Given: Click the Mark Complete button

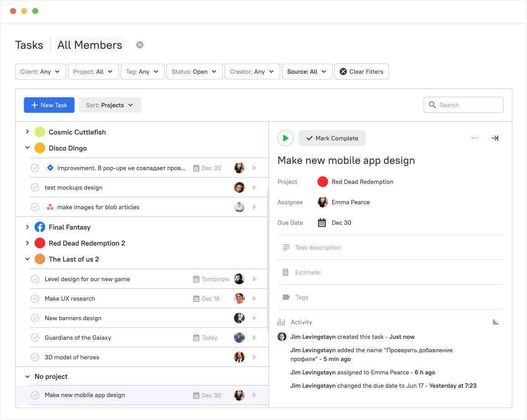Looking at the screenshot, I should (332, 138).
